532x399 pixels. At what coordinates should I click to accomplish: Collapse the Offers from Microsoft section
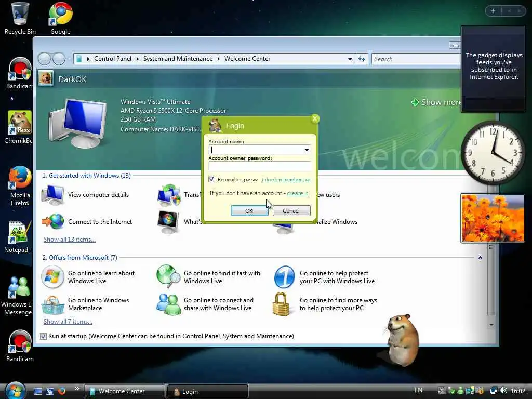[x=480, y=258]
